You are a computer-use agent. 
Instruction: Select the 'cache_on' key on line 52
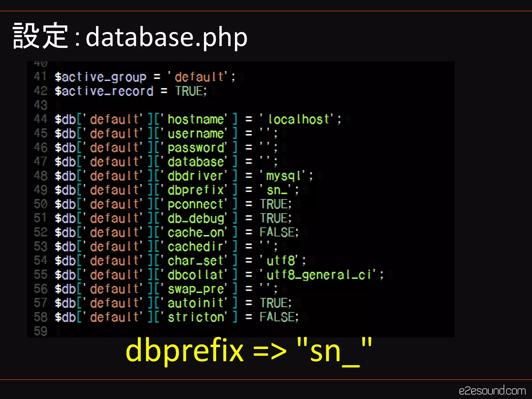point(196,232)
